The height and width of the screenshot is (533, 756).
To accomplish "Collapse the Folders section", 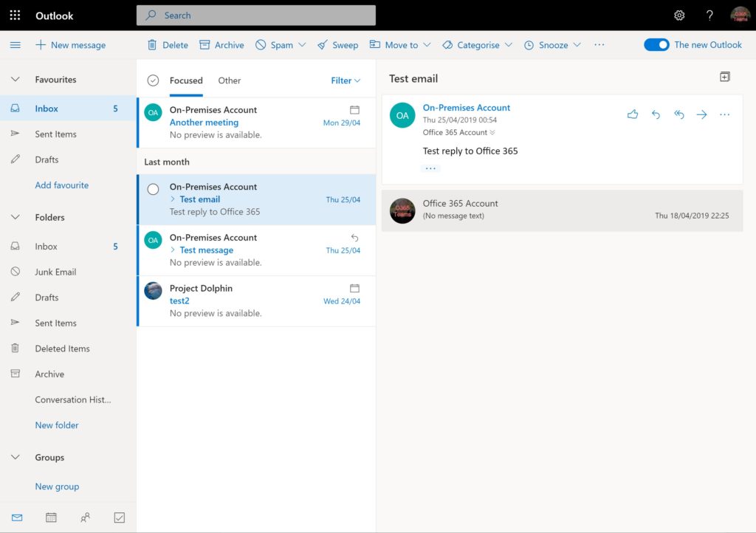I will point(16,217).
